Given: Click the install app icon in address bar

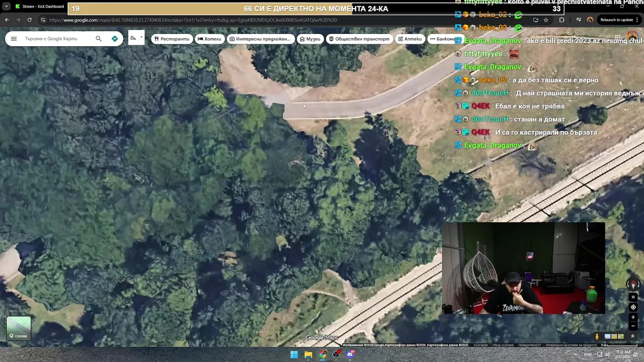Looking at the screenshot, I should pyautogui.click(x=536, y=20).
